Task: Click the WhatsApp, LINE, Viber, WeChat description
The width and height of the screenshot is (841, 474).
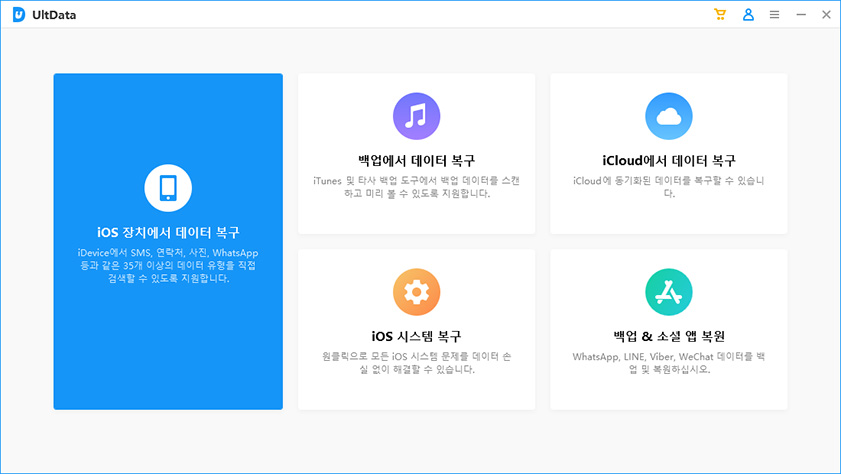Action: point(669,363)
